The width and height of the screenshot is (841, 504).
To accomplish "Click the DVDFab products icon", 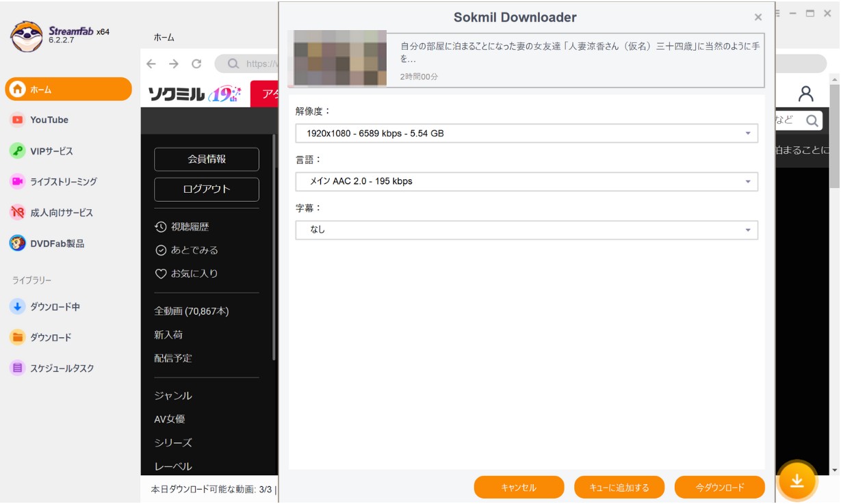I will pyautogui.click(x=18, y=243).
